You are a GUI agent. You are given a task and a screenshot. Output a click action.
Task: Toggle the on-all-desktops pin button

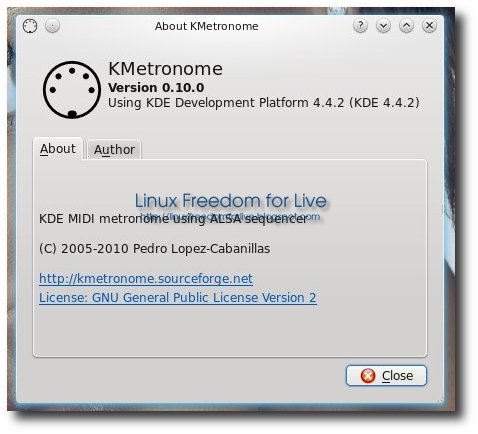pyautogui.click(x=52, y=26)
